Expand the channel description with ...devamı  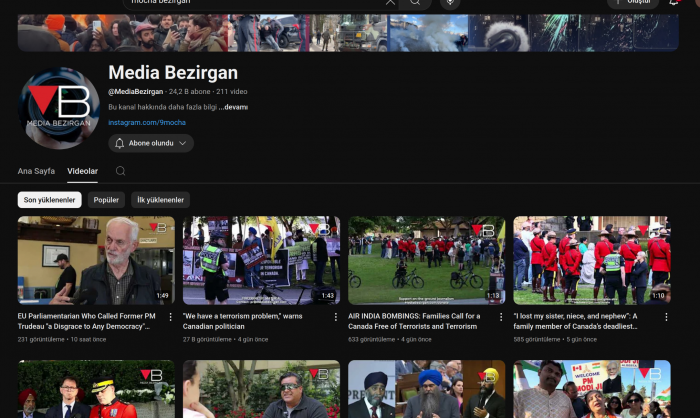click(x=233, y=107)
